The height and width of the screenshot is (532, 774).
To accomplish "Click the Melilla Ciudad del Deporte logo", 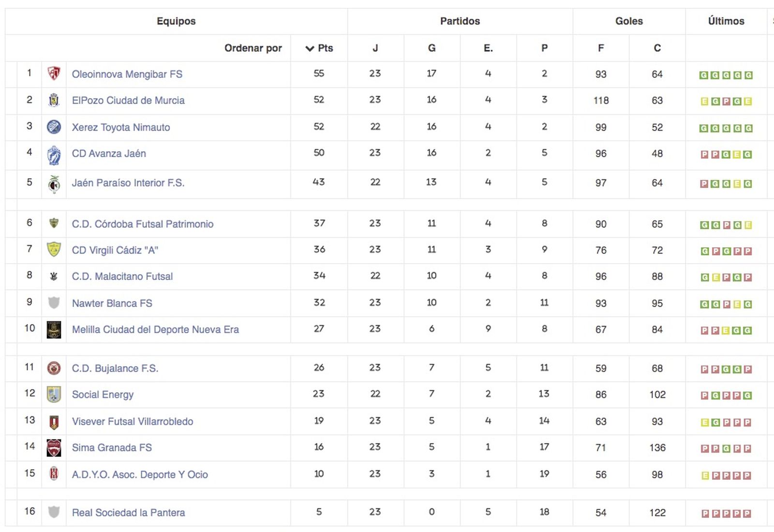I will pos(54,330).
